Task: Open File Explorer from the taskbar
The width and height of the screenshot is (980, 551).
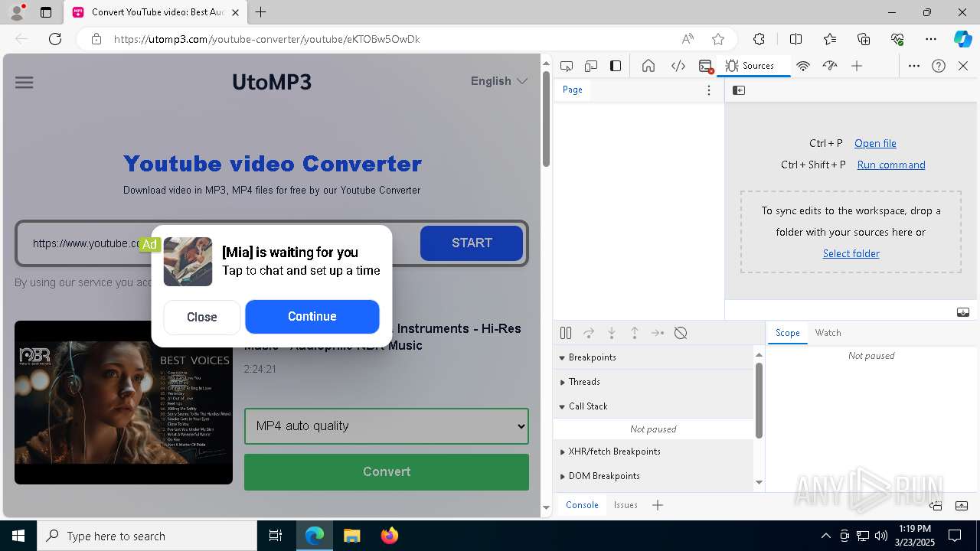Action: click(352, 536)
